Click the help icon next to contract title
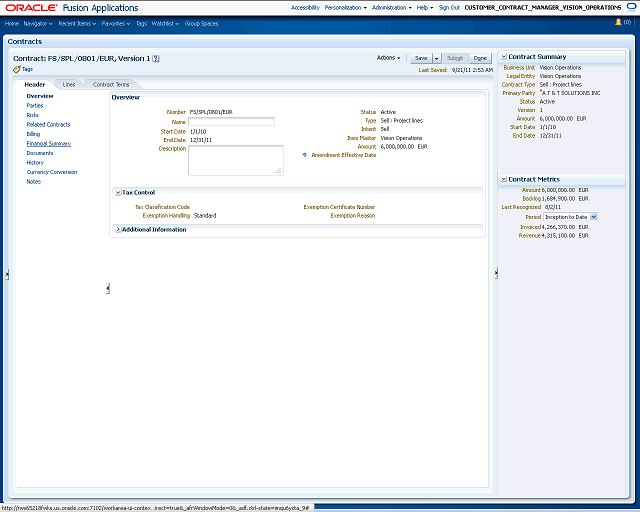640x512 pixels. [156, 59]
